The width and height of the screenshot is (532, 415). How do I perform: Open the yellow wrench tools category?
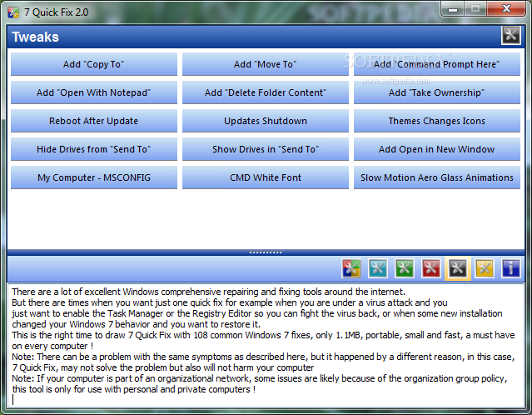click(485, 268)
